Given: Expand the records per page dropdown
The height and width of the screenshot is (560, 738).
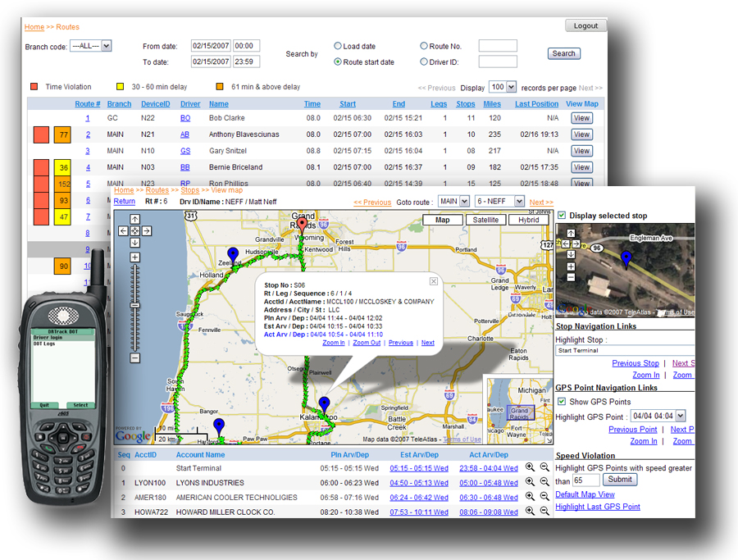Looking at the screenshot, I should point(502,87).
